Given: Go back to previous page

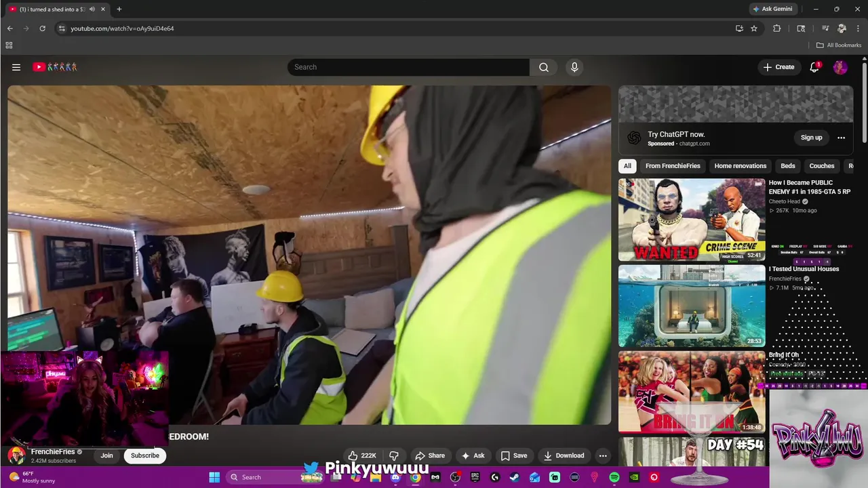Looking at the screenshot, I should [10, 28].
